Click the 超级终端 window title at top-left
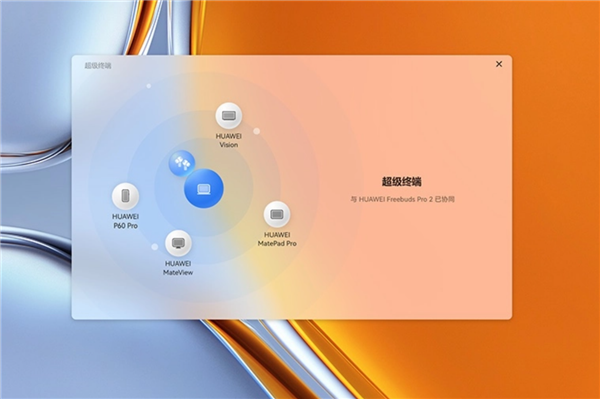This screenshot has height=399, width=600. click(98, 66)
